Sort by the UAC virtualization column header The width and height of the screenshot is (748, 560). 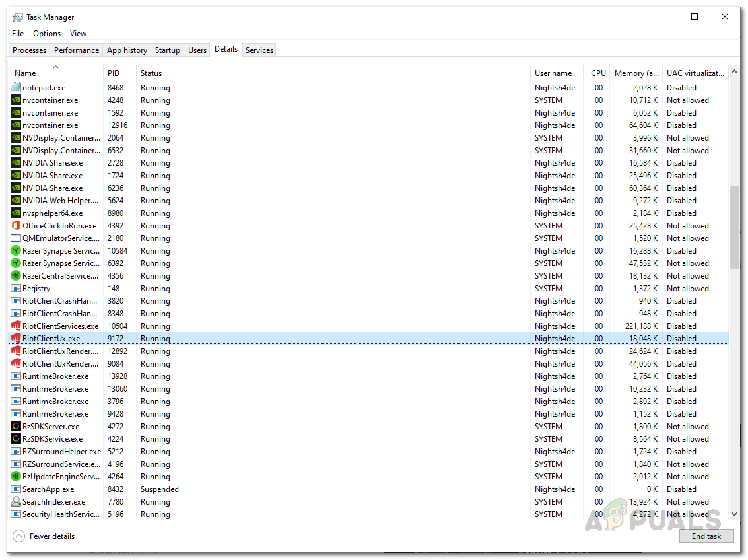click(695, 73)
